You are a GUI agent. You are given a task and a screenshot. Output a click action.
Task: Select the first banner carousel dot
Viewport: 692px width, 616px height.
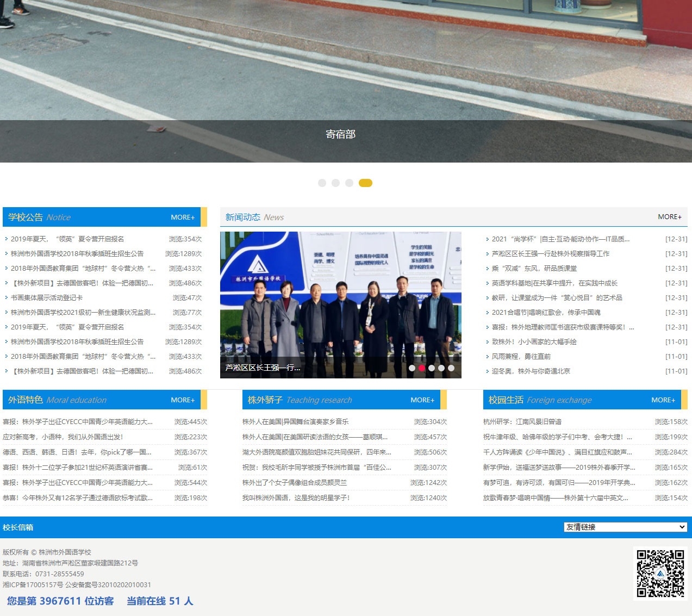322,183
